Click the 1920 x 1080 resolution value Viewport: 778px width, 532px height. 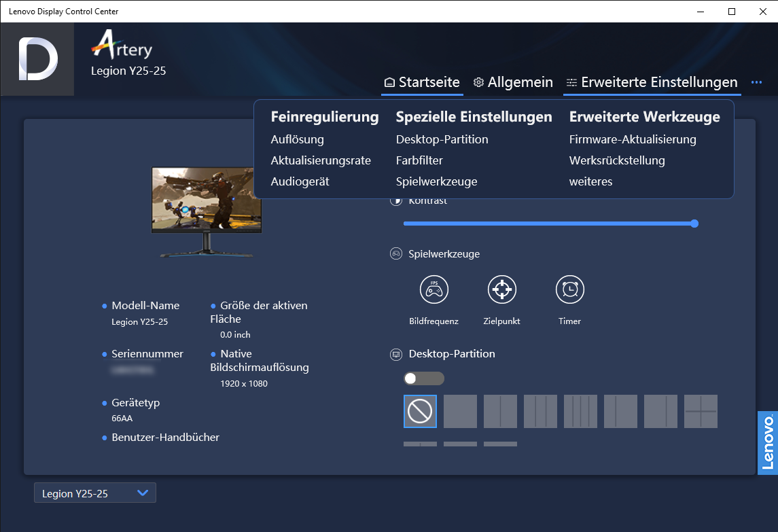tap(244, 384)
